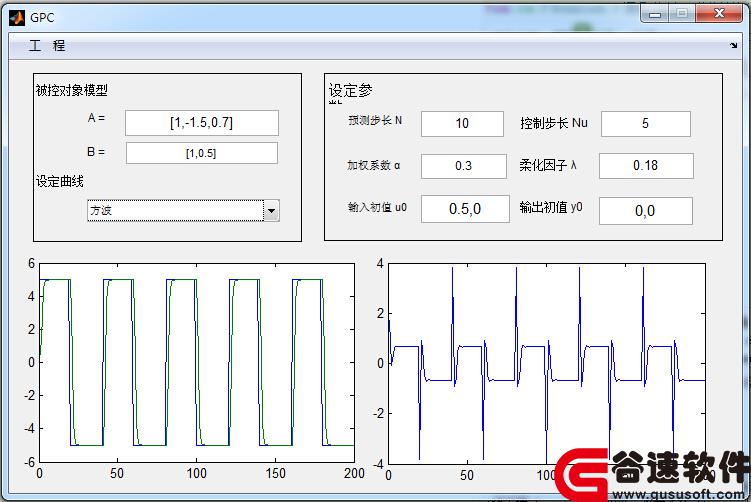Close the GPC window
Image resolution: width=751 pixels, height=502 pixels.
coord(719,14)
